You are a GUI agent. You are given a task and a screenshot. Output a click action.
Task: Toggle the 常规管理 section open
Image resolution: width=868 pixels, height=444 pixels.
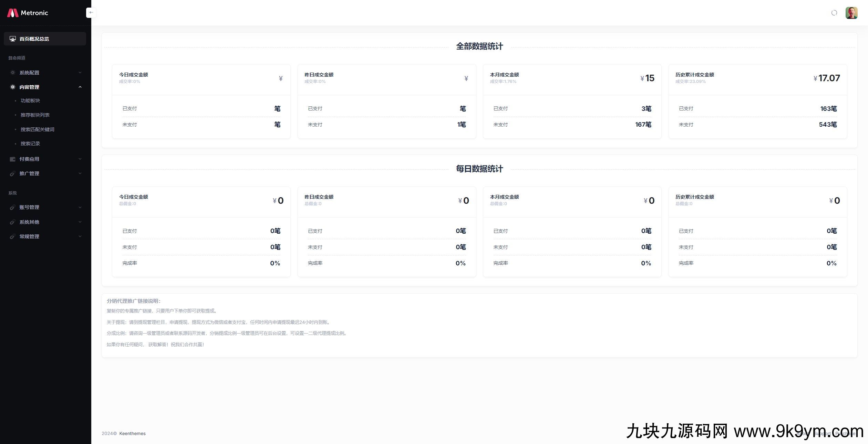coord(80,236)
